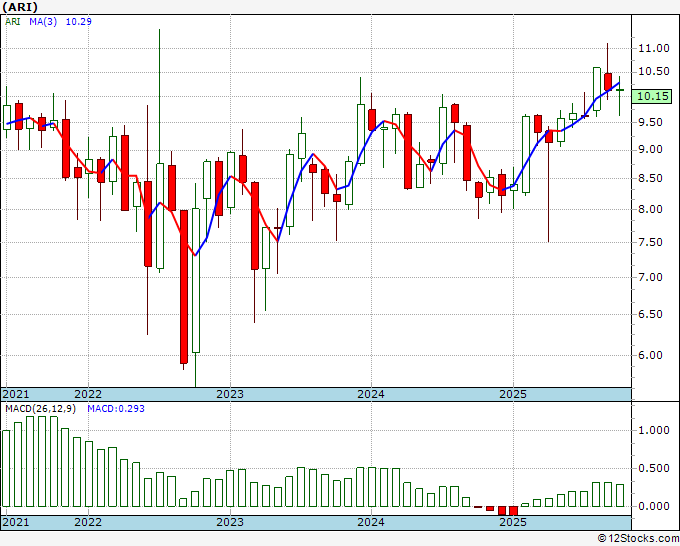This screenshot has height=546, width=680.
Task: Click 2025 on the MACD timeline
Action: [x=513, y=522]
